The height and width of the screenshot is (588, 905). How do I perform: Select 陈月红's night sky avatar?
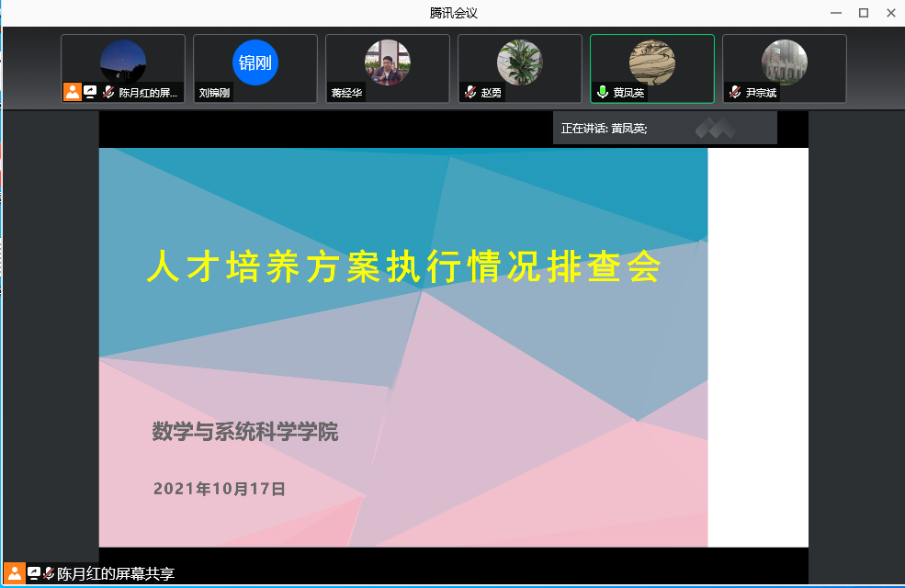[x=123, y=61]
